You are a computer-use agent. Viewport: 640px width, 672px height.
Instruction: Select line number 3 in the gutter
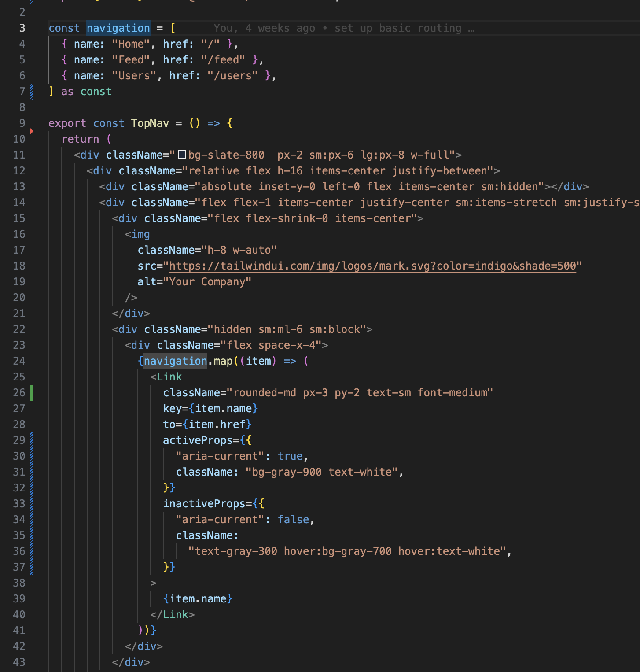[22, 28]
